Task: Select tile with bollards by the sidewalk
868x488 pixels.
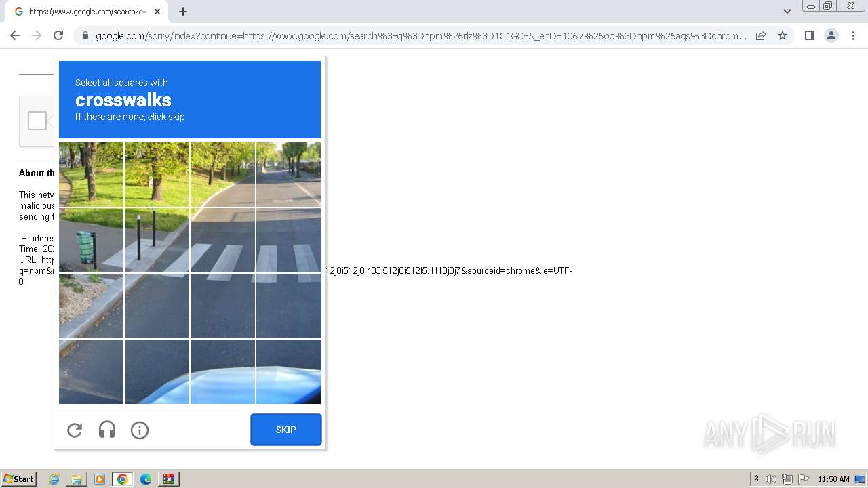Action: pyautogui.click(x=157, y=241)
